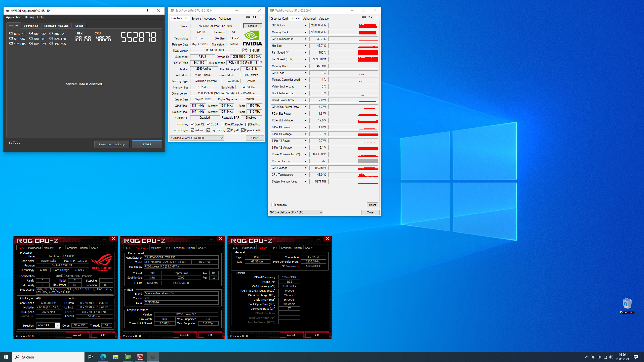This screenshot has width=644, height=362.
Task: Click the NVIDIA logo in GPU-Z
Action: [x=252, y=38]
